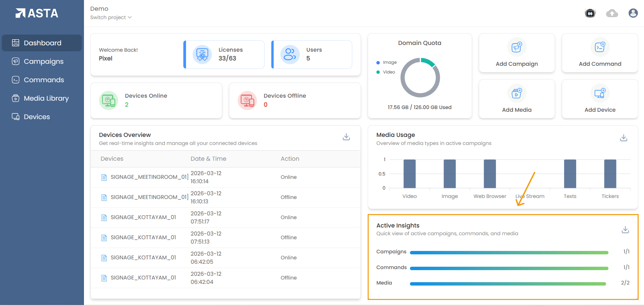Click the Licenses 33/63 card
Screen dimensions: 644x306
click(x=224, y=54)
